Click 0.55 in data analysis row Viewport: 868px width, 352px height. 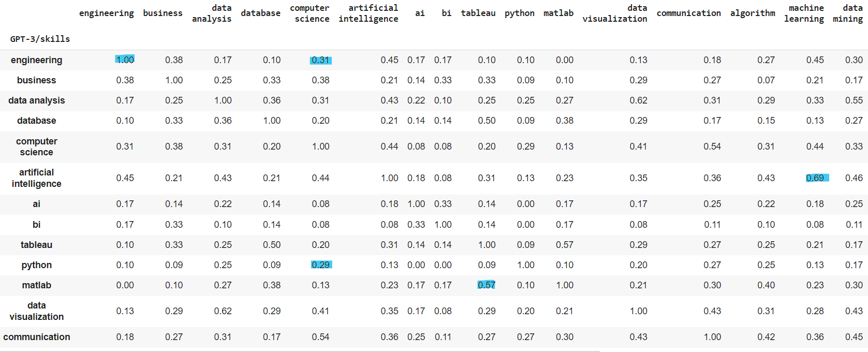coord(854,100)
